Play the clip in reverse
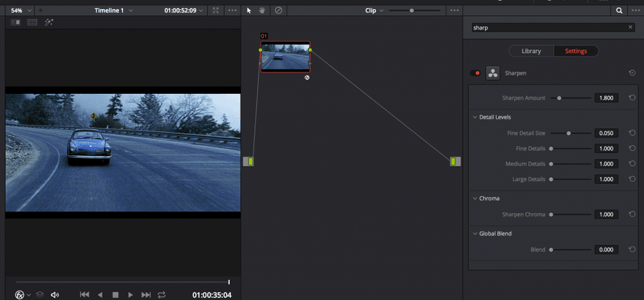The image size is (644, 300). pyautogui.click(x=100, y=295)
